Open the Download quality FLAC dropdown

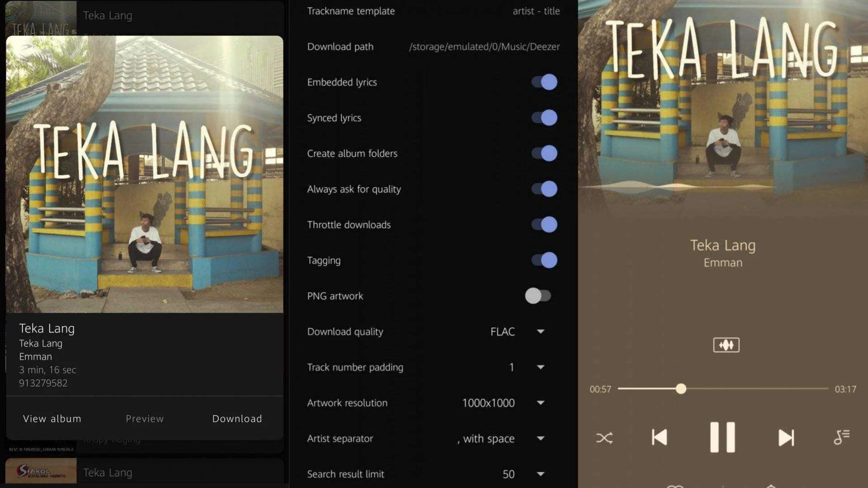coord(517,332)
